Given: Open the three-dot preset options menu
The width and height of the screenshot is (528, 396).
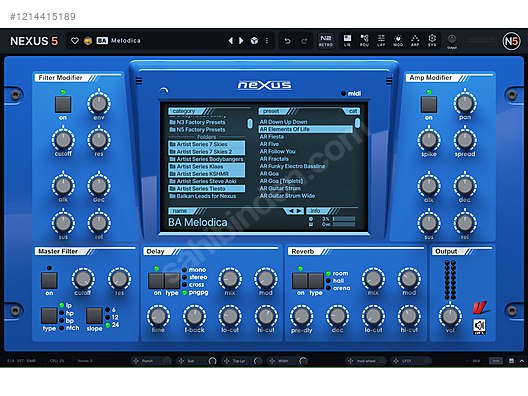Looking at the screenshot, I should 267,41.
